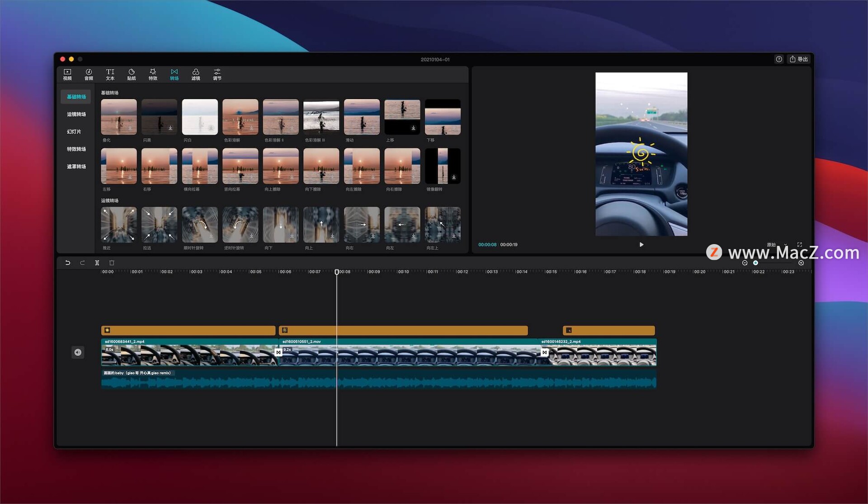The image size is (868, 504).
Task: Select the baby remix audio track
Action: pyautogui.click(x=378, y=379)
